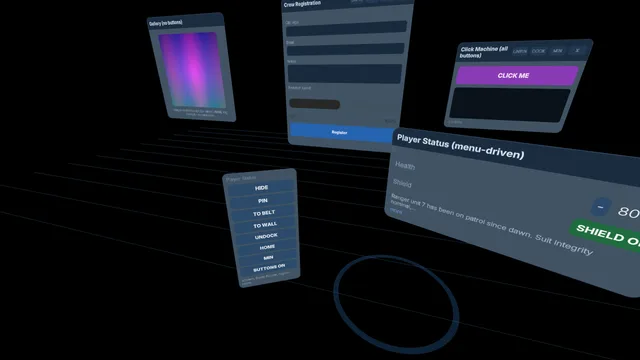Image resolution: width=640 pixels, height=360 pixels.
Task: Focus the first input field in Crew Registration
Action: pyautogui.click(x=346, y=29)
